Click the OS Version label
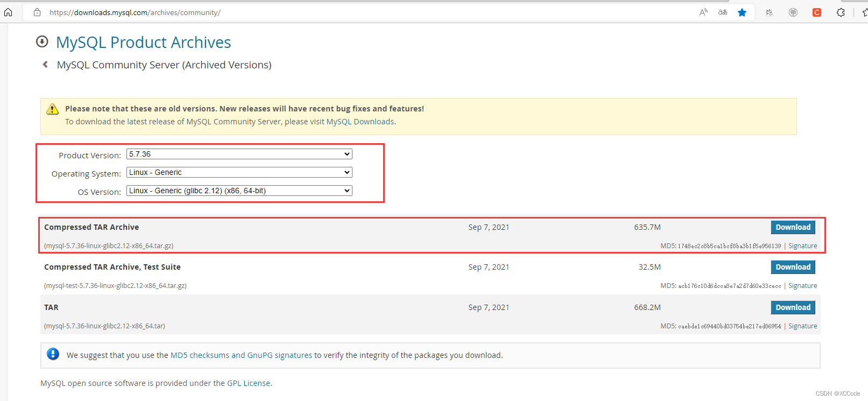 (x=100, y=192)
